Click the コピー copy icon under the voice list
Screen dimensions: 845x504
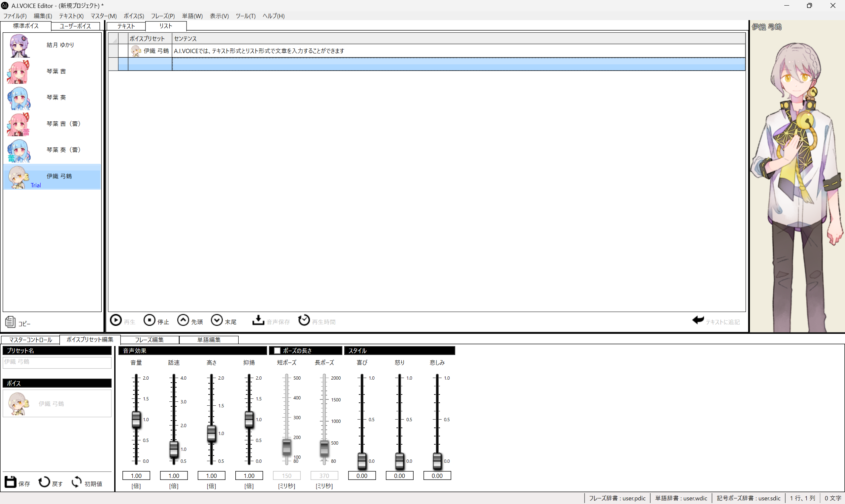10,322
